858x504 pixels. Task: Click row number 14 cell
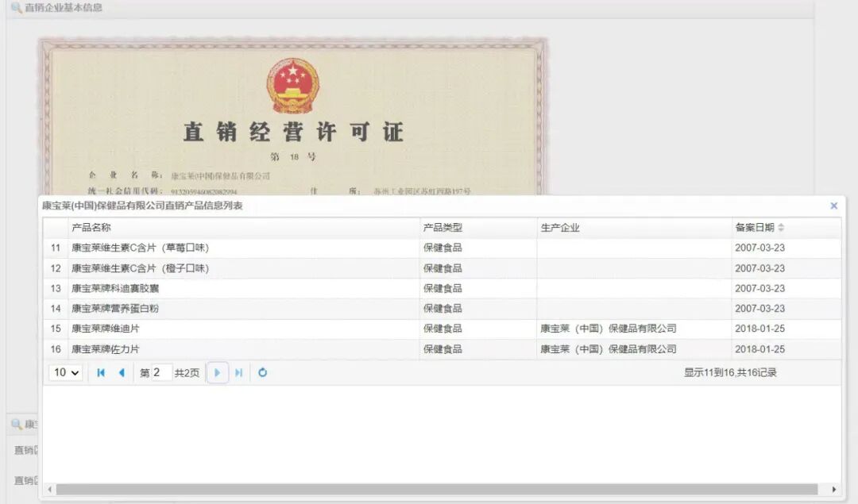point(56,309)
